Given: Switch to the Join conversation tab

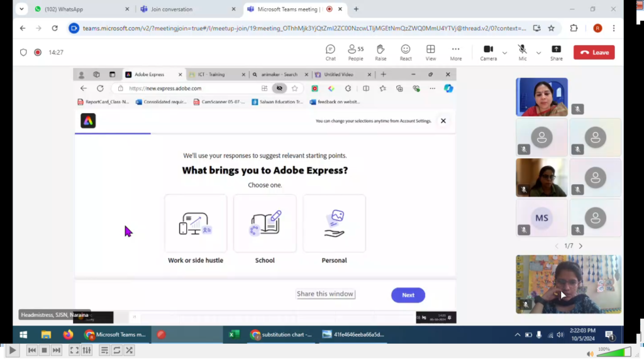Looking at the screenshot, I should tap(188, 9).
